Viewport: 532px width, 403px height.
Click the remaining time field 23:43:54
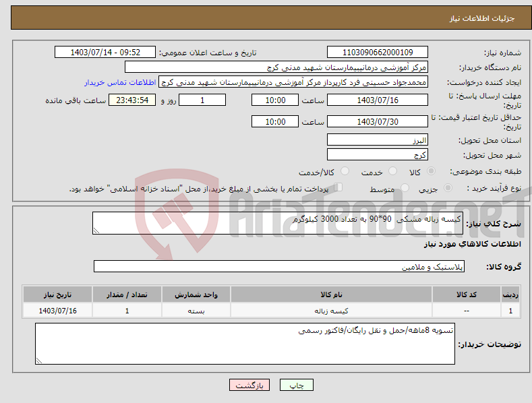point(132,100)
